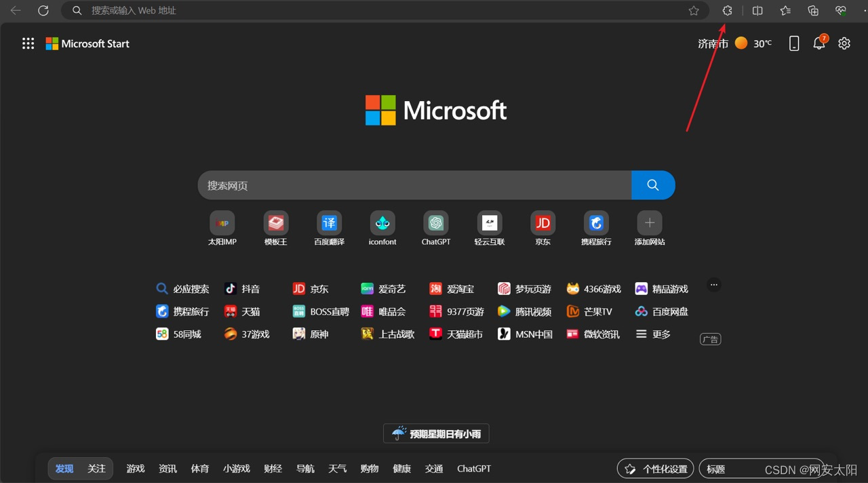The height and width of the screenshot is (483, 868).
Task: Open Browser essentials heart icon
Action: tap(841, 10)
